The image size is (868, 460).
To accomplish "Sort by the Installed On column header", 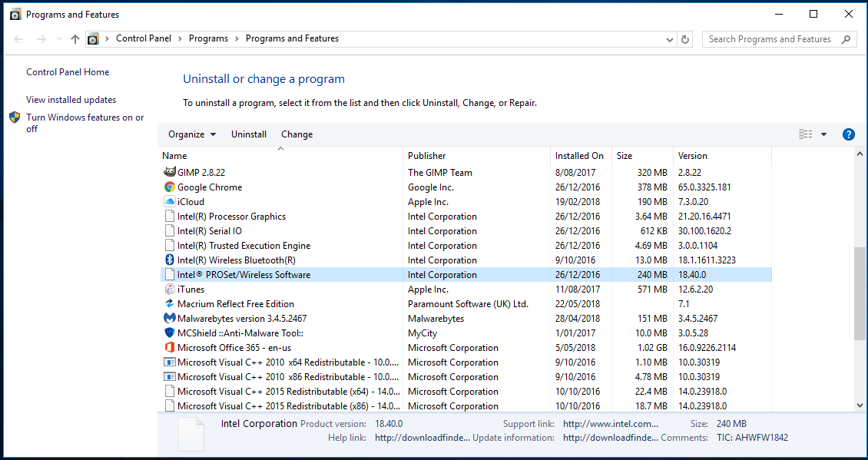I will pos(581,156).
